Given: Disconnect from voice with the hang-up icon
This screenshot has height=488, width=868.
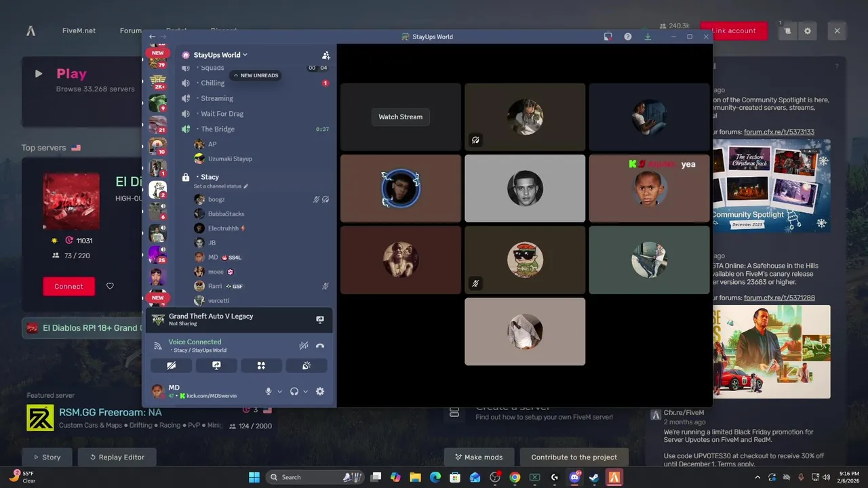Looking at the screenshot, I should tap(320, 346).
